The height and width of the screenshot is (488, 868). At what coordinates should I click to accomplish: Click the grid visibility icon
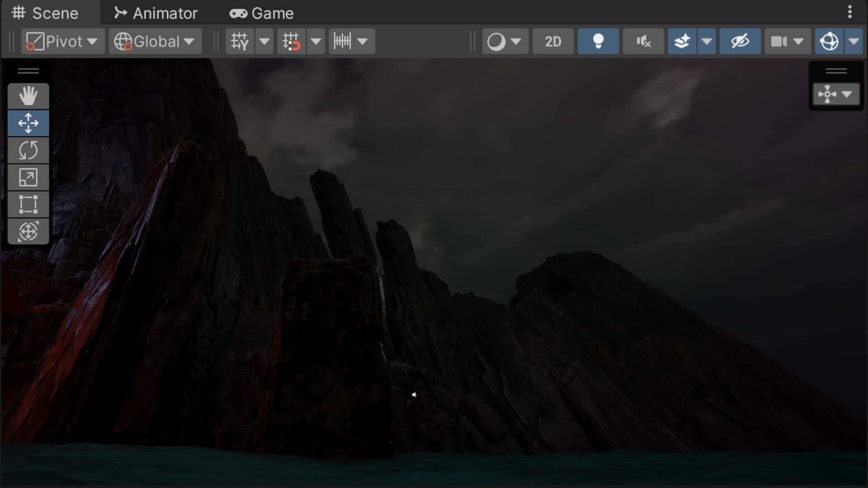pos(240,42)
